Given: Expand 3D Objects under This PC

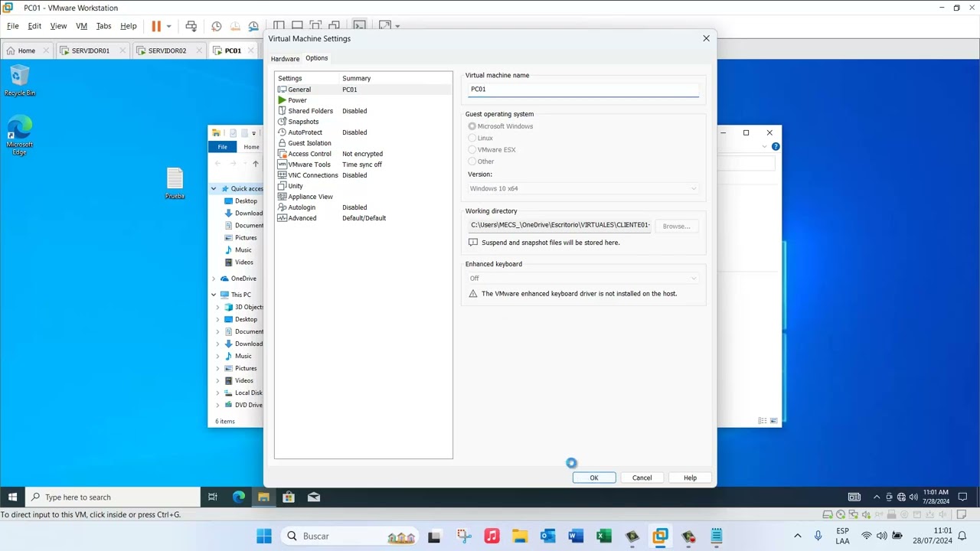Looking at the screenshot, I should tap(218, 307).
